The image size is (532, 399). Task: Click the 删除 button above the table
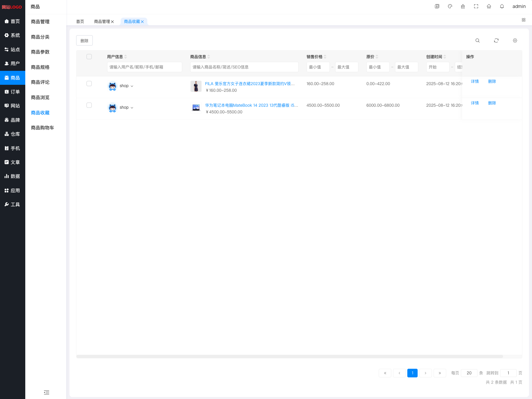84,41
